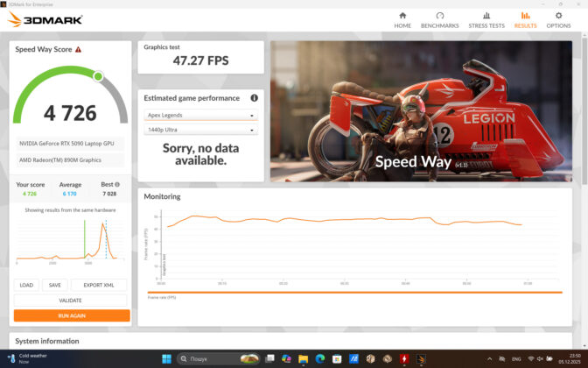Screen dimensions: 588x368
Task: Click the green 4 726 value under Your score
Action: click(30, 194)
